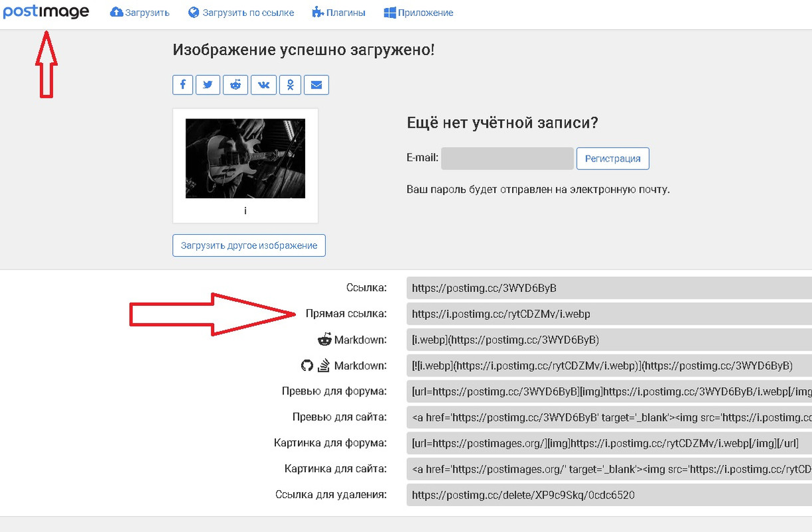Click the Регистрация button
The image size is (812, 532).
coord(612,158)
